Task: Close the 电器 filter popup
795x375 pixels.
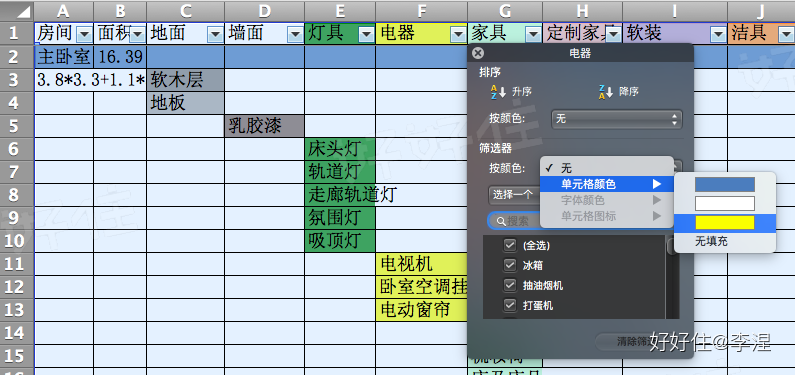Action: tap(478, 53)
